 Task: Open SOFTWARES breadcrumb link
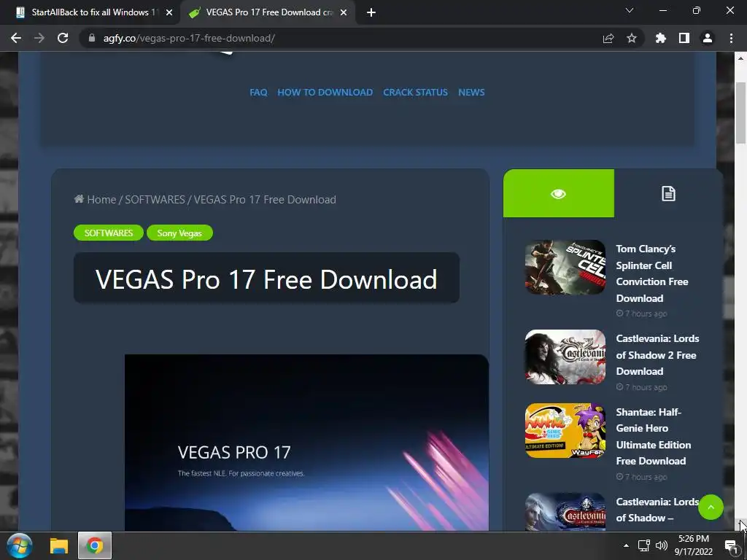(x=155, y=200)
